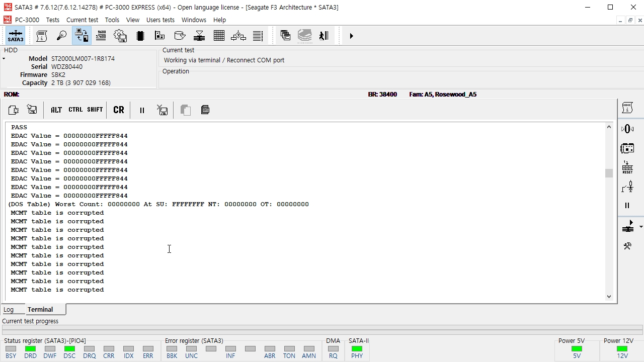644x362 pixels.
Task: Click the page with gear terminal icon
Action: [x=13, y=110]
